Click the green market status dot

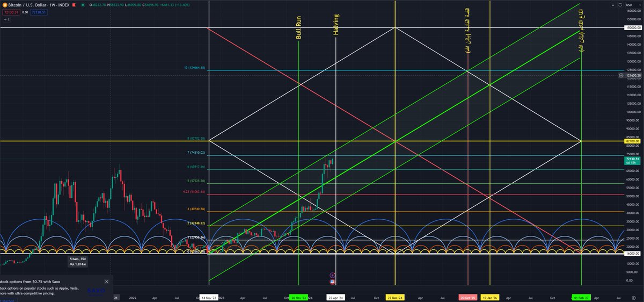(83, 4)
